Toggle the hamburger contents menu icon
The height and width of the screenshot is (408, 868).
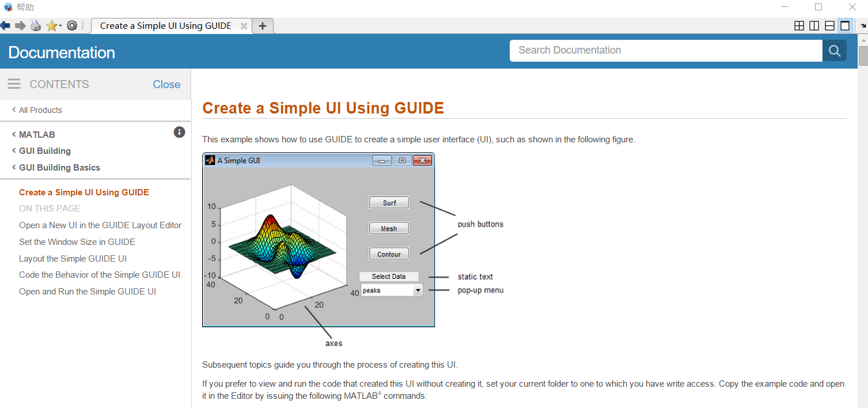[14, 84]
